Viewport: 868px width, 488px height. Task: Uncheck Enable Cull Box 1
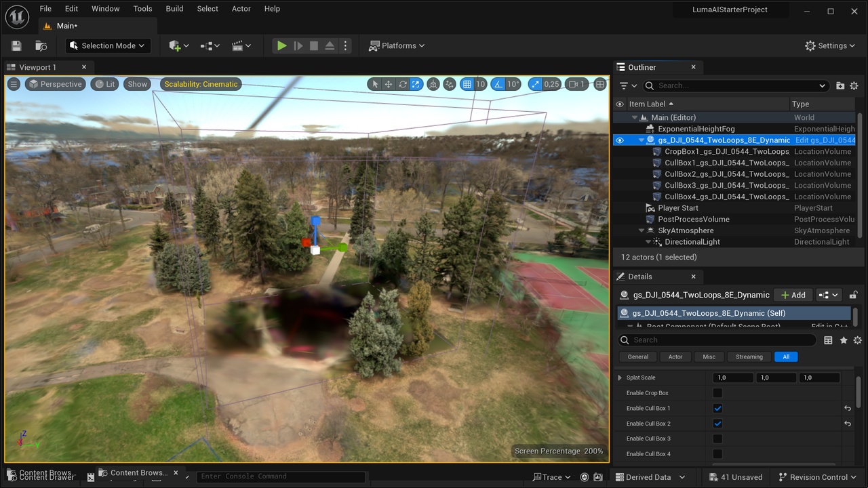717,408
